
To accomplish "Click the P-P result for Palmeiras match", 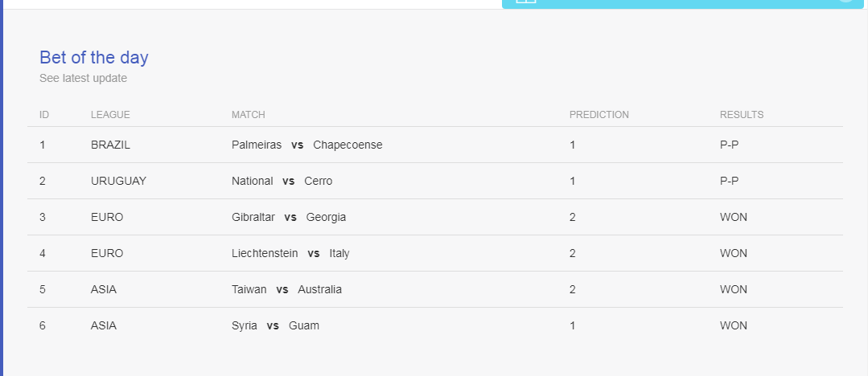I will tap(729, 145).
